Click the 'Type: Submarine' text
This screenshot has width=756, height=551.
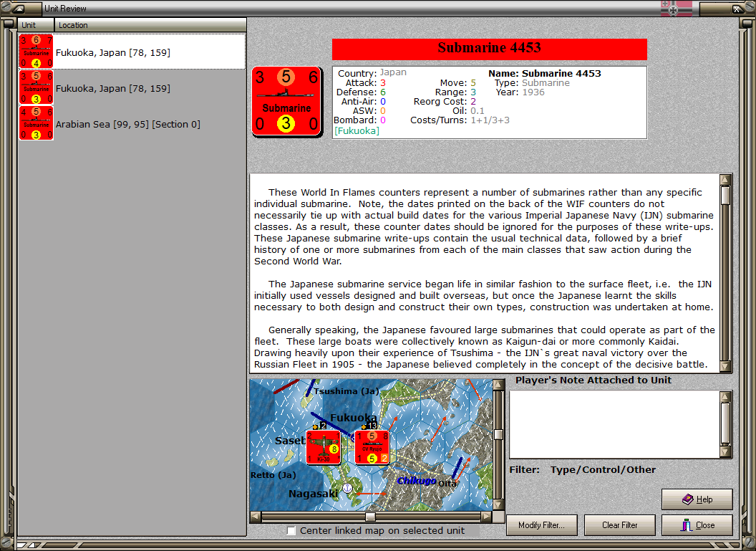[533, 83]
